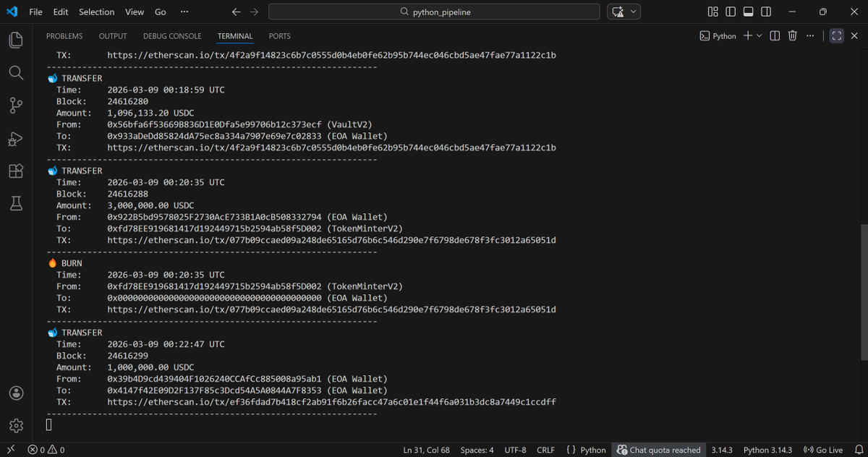The height and width of the screenshot is (457, 868).
Task: Open the File menu
Action: tap(35, 12)
